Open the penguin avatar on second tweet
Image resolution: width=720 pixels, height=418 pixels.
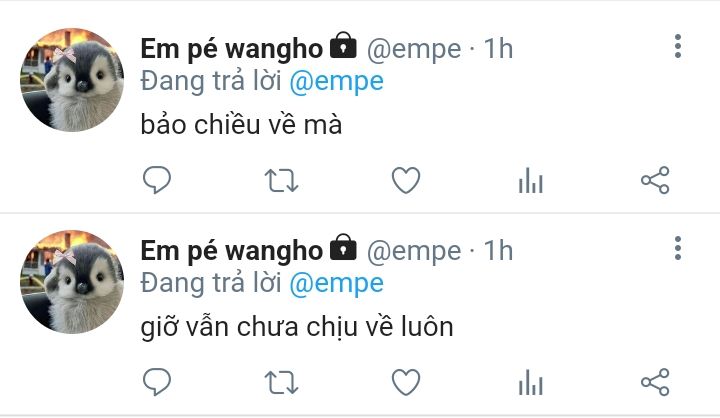[72, 282]
